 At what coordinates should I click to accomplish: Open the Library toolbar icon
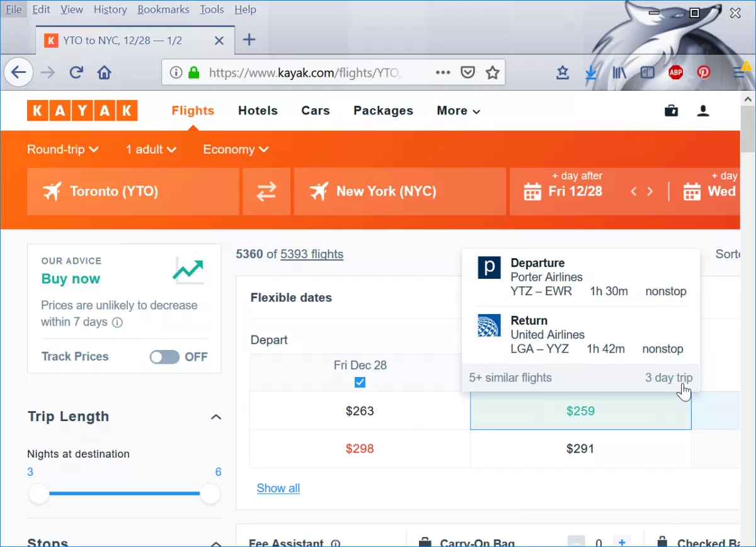click(x=619, y=72)
